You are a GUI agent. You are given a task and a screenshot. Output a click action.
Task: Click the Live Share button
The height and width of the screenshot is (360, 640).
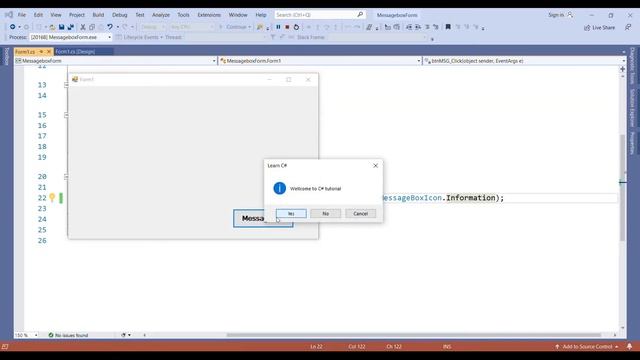[x=600, y=28]
